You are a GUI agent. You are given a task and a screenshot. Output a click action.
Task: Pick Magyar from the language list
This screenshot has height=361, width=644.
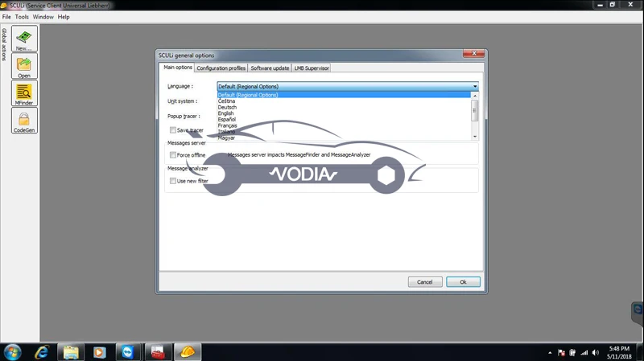[344, 137]
